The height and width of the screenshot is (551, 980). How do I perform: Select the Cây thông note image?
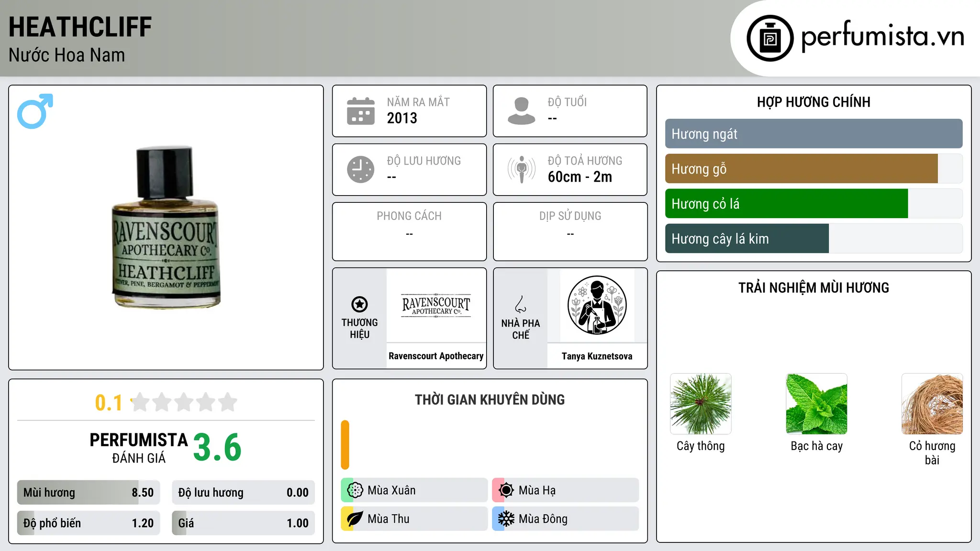pyautogui.click(x=701, y=404)
